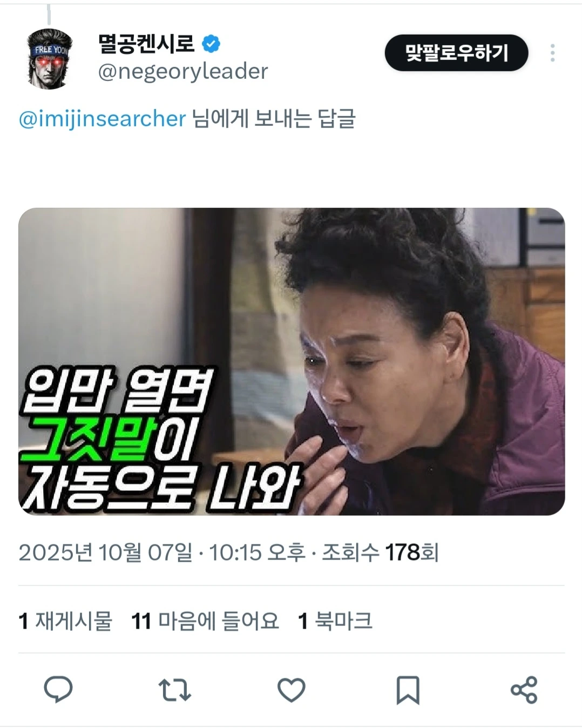Image resolution: width=582 pixels, height=728 pixels.
Task: Like the post with heart icon
Action: coord(291,690)
